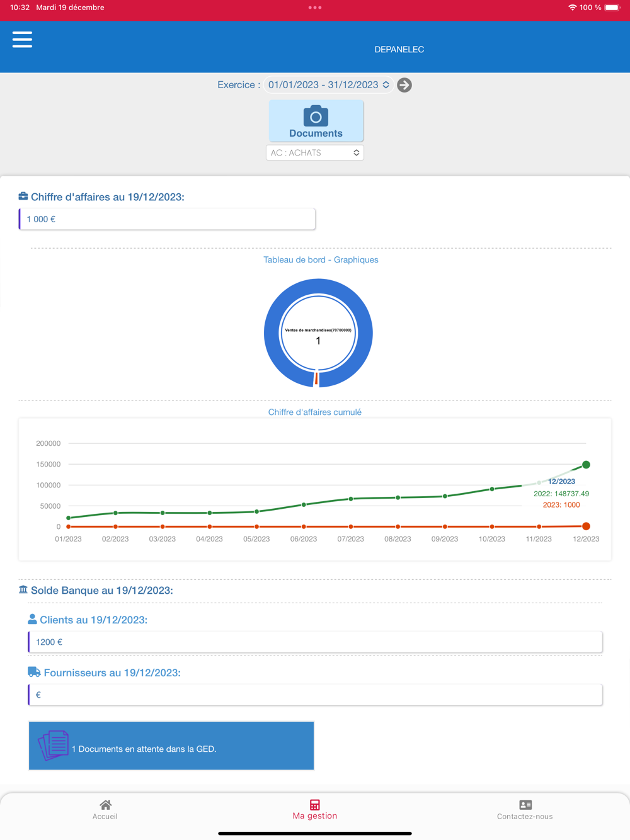This screenshot has width=630, height=840.
Task: Click the truck icon next to Fournisseurs
Action: (34, 673)
